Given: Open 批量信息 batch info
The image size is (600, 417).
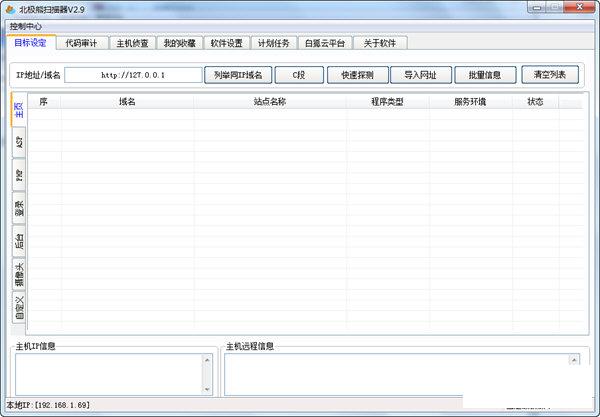Looking at the screenshot, I should point(485,75).
